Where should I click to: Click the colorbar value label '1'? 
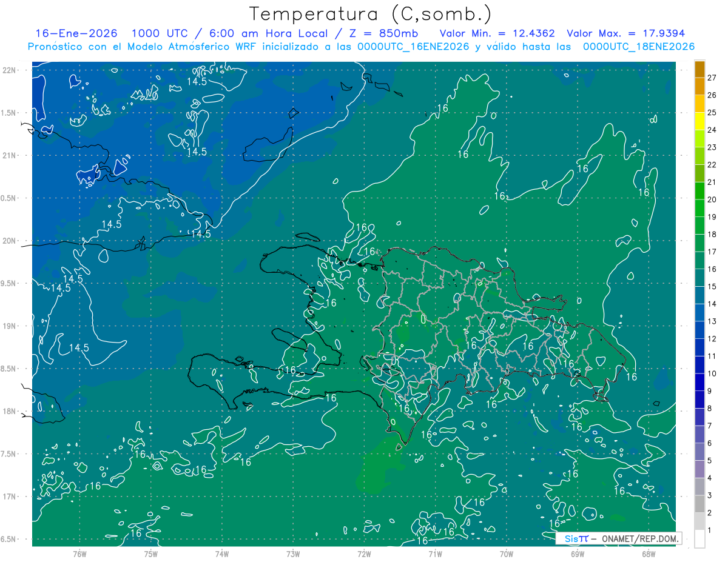click(710, 530)
